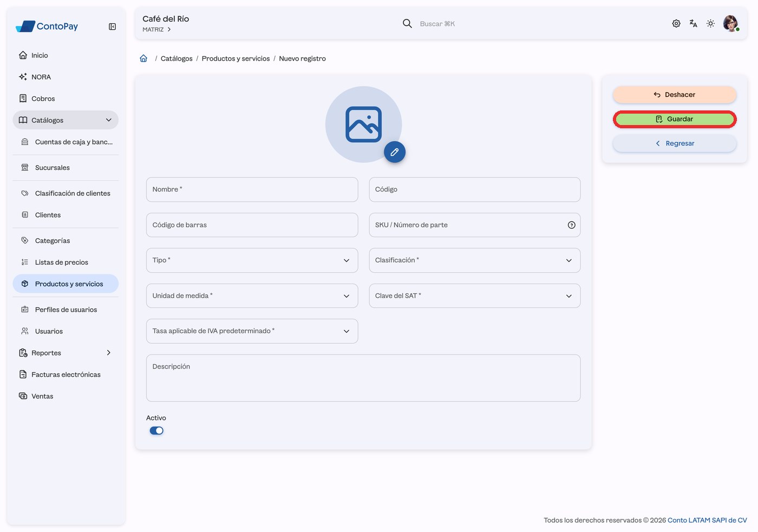Upload a product image placeholder
Image resolution: width=758 pixels, height=532 pixels.
363,124
